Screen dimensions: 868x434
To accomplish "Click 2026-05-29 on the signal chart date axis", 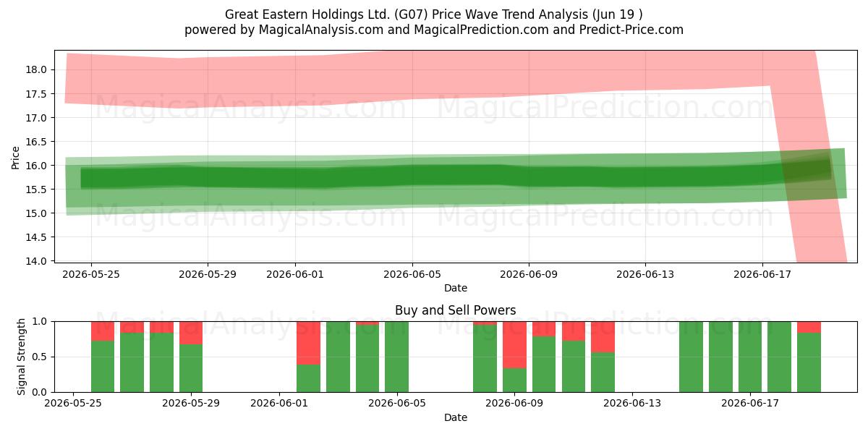I will coord(191,404).
